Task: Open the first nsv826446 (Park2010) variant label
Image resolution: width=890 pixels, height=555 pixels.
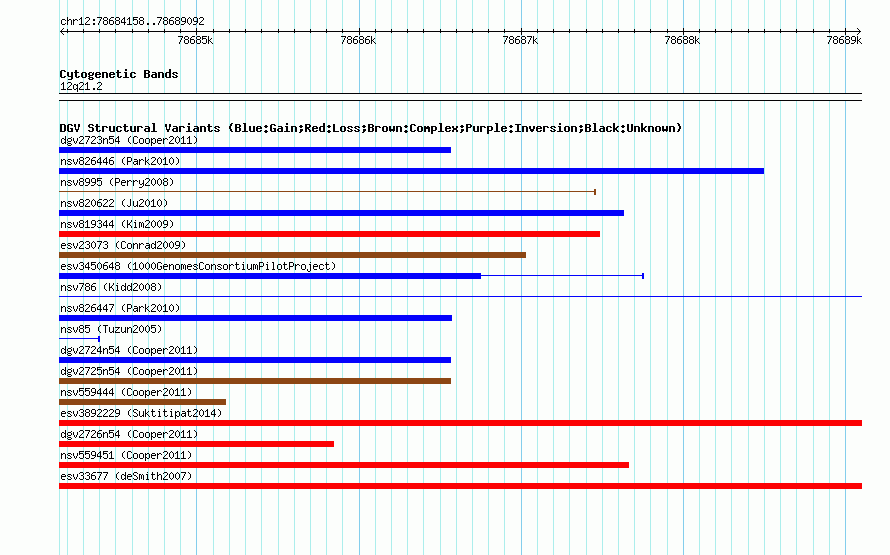Action: pos(120,161)
